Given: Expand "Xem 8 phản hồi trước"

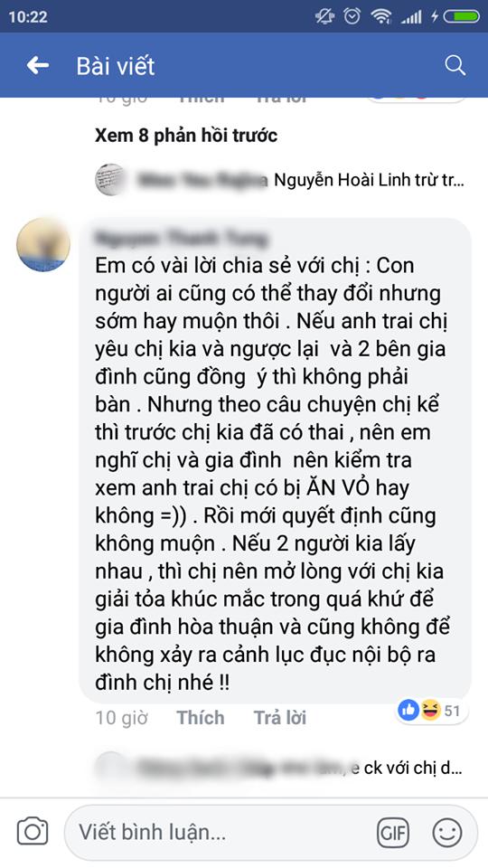Looking at the screenshot, I should 186,136.
